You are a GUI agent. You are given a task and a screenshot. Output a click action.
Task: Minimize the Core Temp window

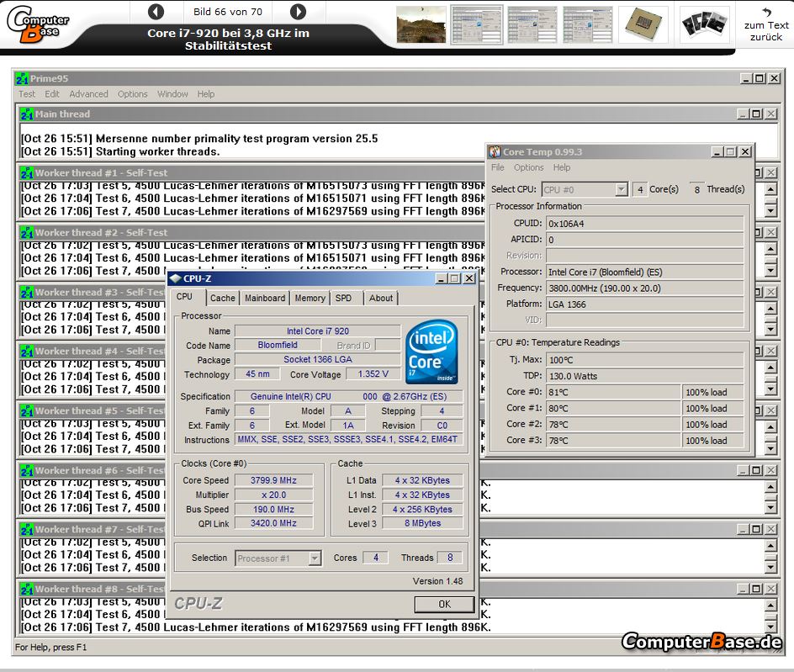click(x=717, y=152)
